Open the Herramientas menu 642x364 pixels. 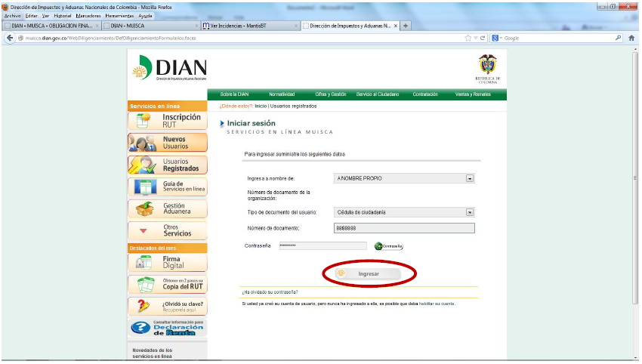[x=119, y=16]
